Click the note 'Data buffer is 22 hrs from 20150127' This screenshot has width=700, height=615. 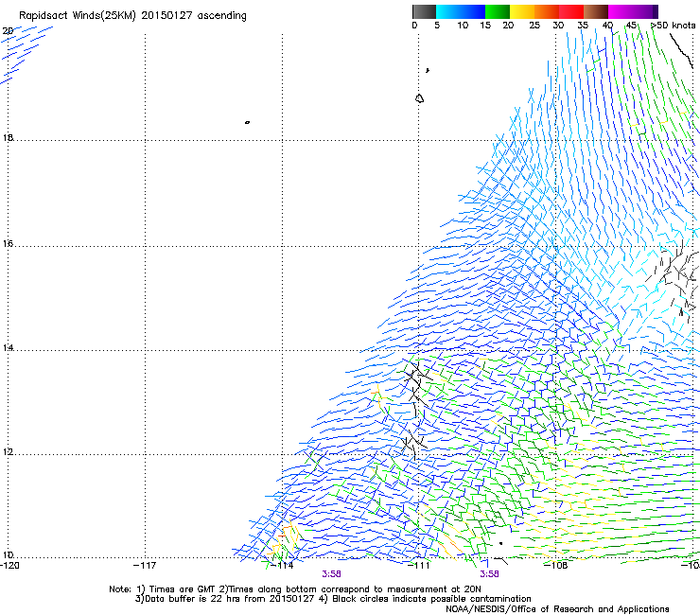(x=230, y=599)
